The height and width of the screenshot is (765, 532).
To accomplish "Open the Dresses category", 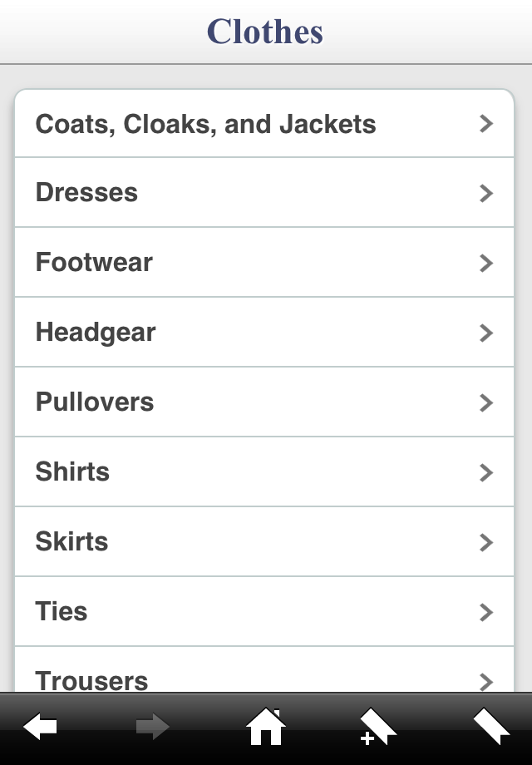I will pos(264,193).
